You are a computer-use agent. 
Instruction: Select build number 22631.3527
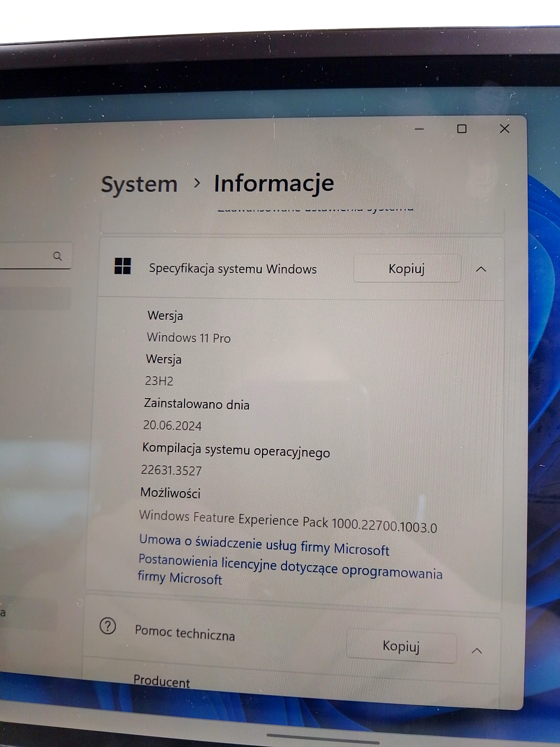[171, 470]
